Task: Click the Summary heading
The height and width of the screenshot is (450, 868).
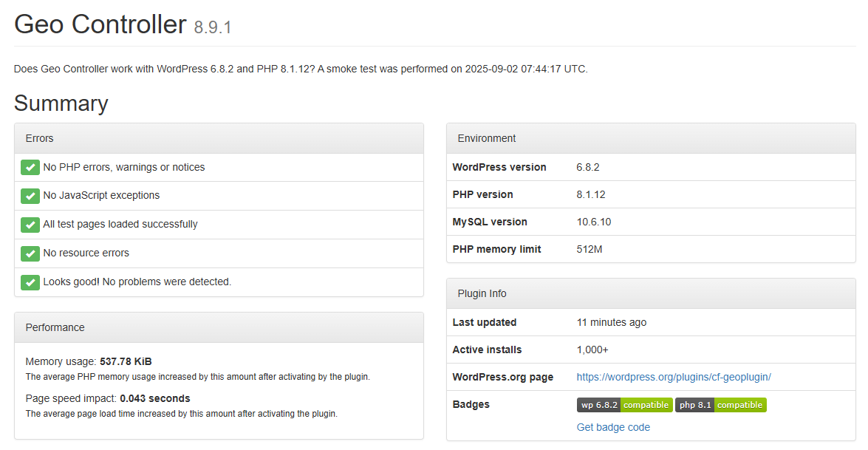Action: click(x=61, y=103)
